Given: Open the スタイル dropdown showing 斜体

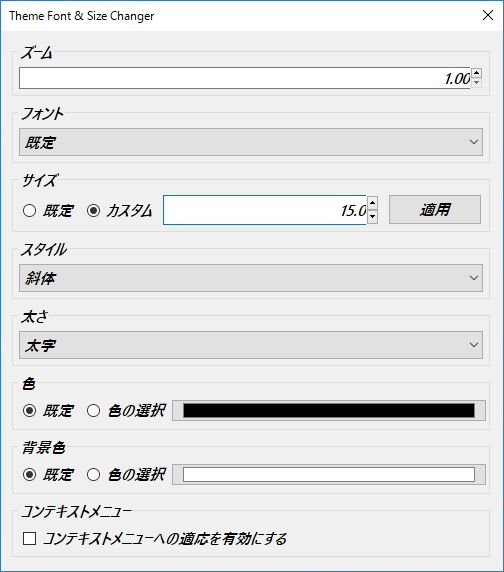Looking at the screenshot, I should (251, 278).
